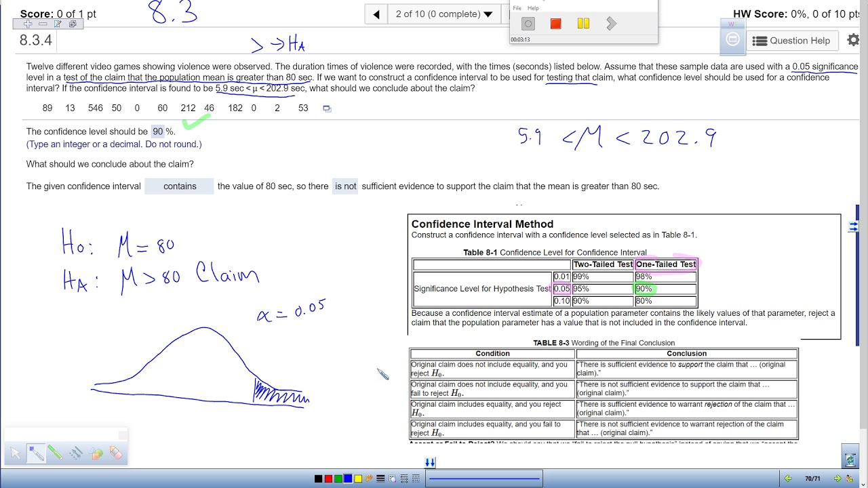Click the notepad edit icon
The image size is (868, 488).
pyautogui.click(x=58, y=24)
